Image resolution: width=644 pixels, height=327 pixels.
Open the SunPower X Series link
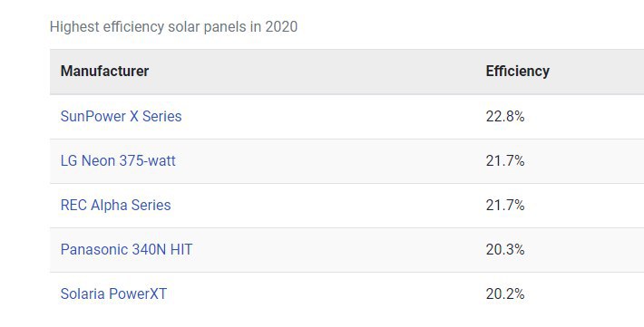point(121,116)
